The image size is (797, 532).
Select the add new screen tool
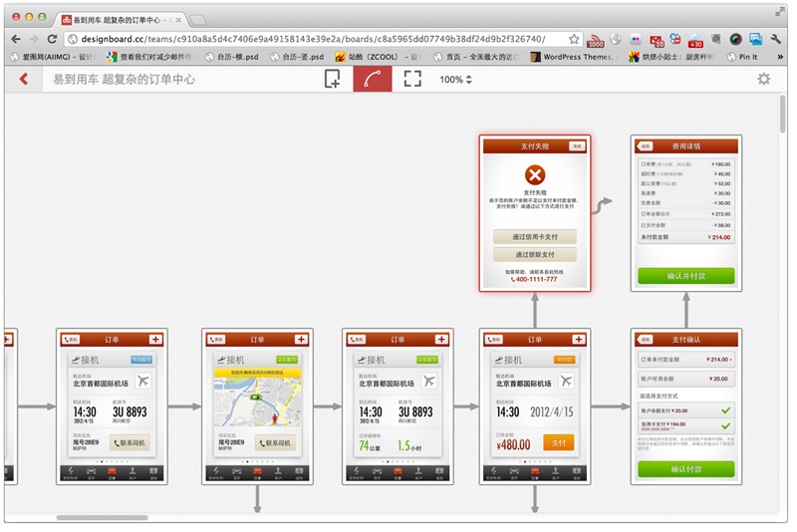333,79
